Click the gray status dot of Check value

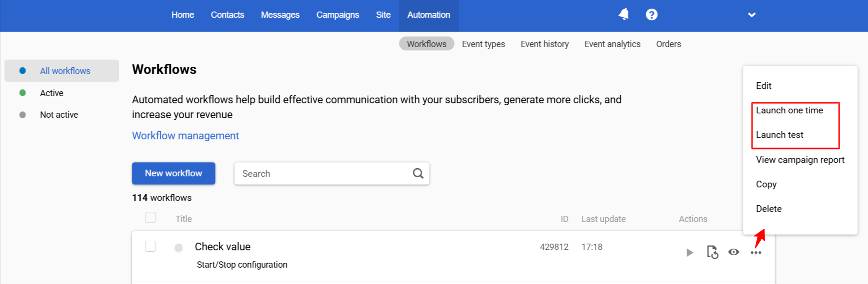coord(179,247)
